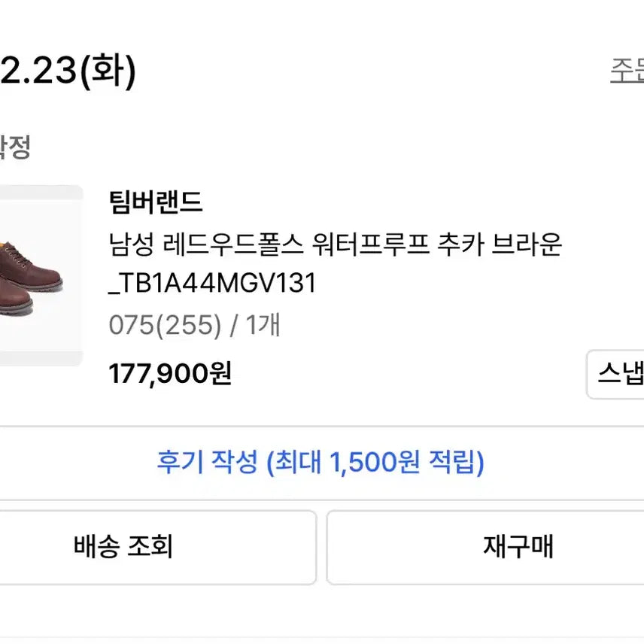Open product title 남성 레드우드폴스 워터프루프 추카 브라운

coord(336,245)
